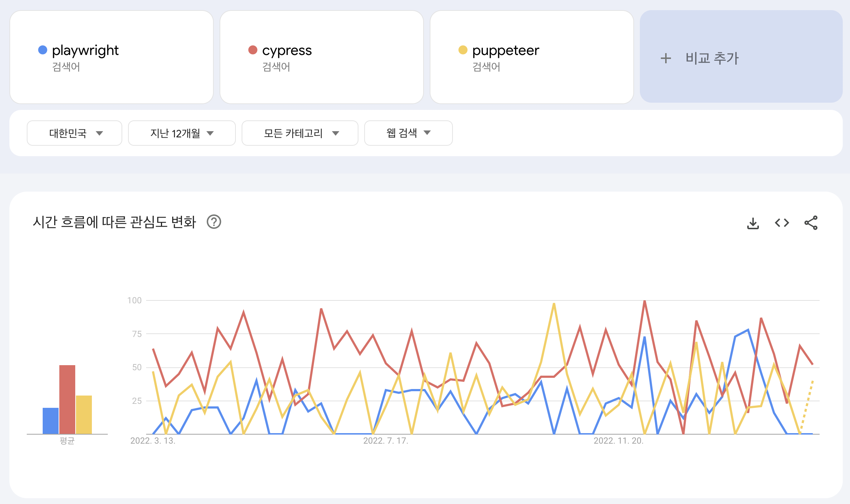Open the embed code icon
The height and width of the screenshot is (504, 850).
pos(782,223)
